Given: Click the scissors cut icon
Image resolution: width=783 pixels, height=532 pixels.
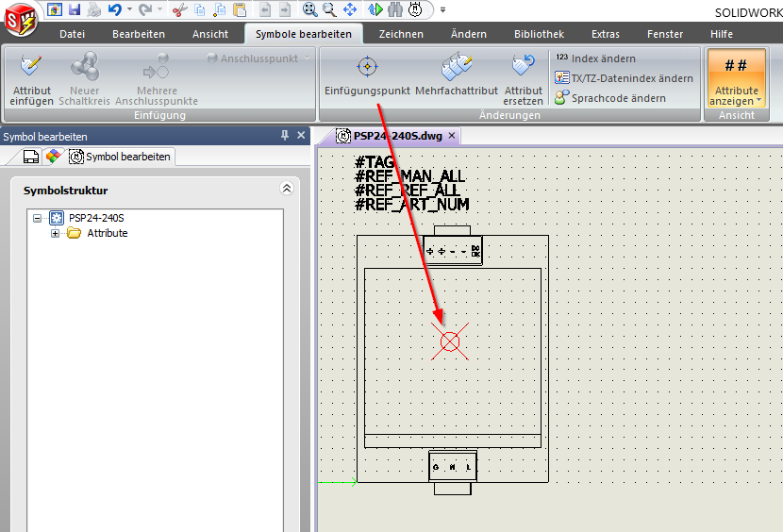Looking at the screenshot, I should (179, 9).
